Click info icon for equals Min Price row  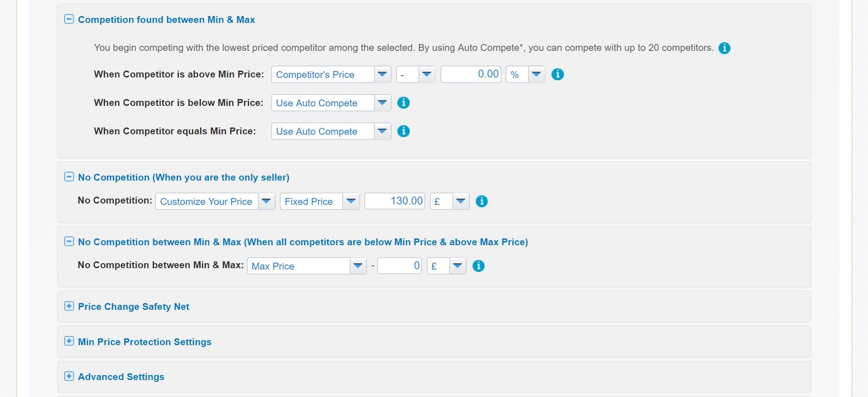tap(403, 131)
